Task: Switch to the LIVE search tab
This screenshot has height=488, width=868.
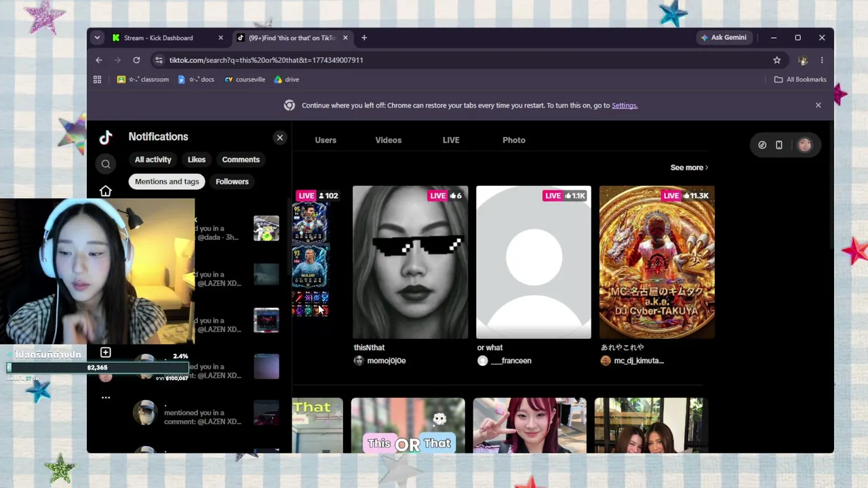Action: point(451,140)
